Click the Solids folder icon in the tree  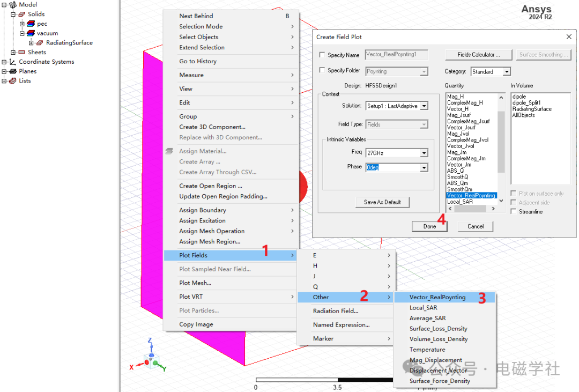(21, 14)
